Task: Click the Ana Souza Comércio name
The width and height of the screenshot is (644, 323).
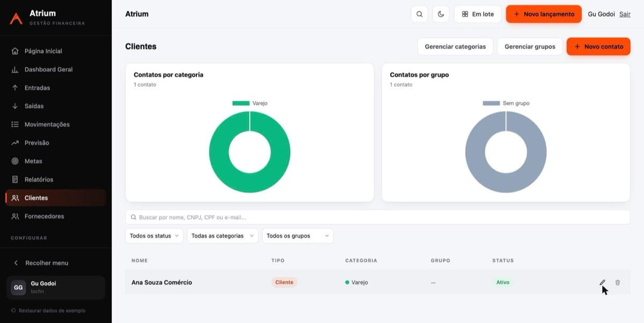Action: pyautogui.click(x=162, y=282)
